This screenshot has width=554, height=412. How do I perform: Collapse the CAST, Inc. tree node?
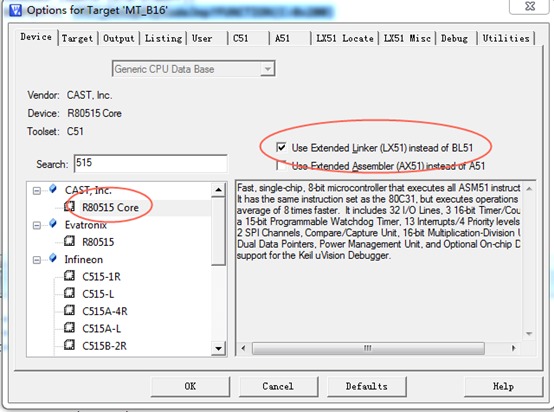coord(36,191)
